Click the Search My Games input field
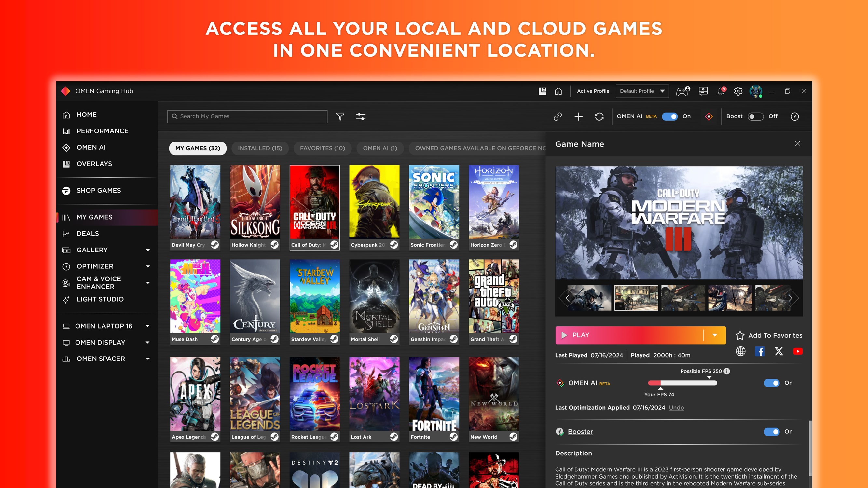This screenshot has height=488, width=868. pos(247,116)
